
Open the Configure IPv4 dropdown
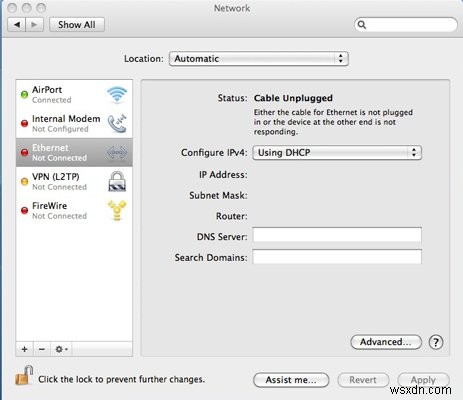point(337,153)
